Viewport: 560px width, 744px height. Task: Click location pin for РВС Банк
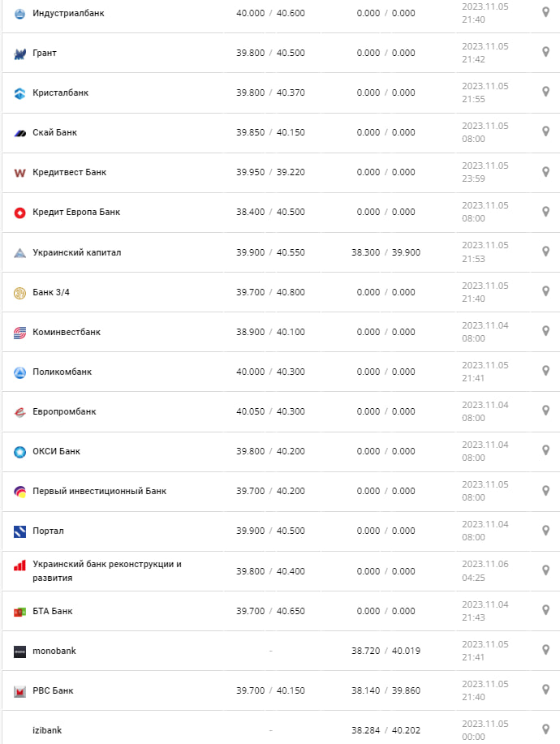coord(545,690)
